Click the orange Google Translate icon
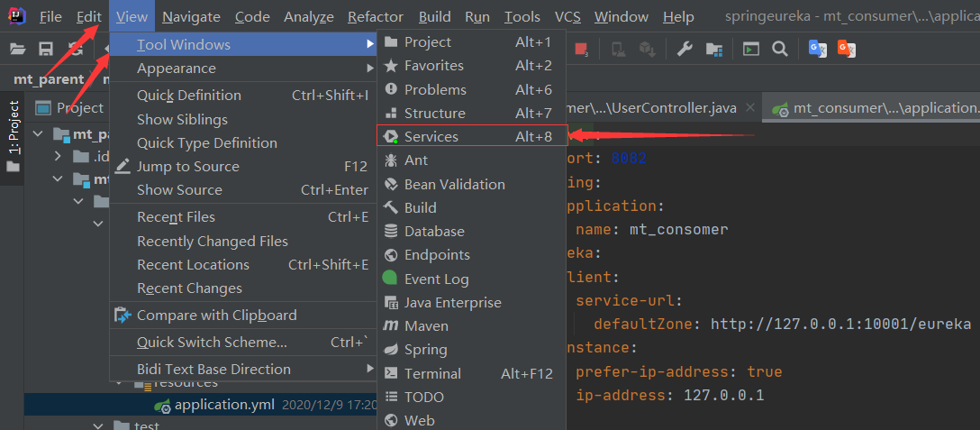Image resolution: width=980 pixels, height=430 pixels. pyautogui.click(x=847, y=49)
